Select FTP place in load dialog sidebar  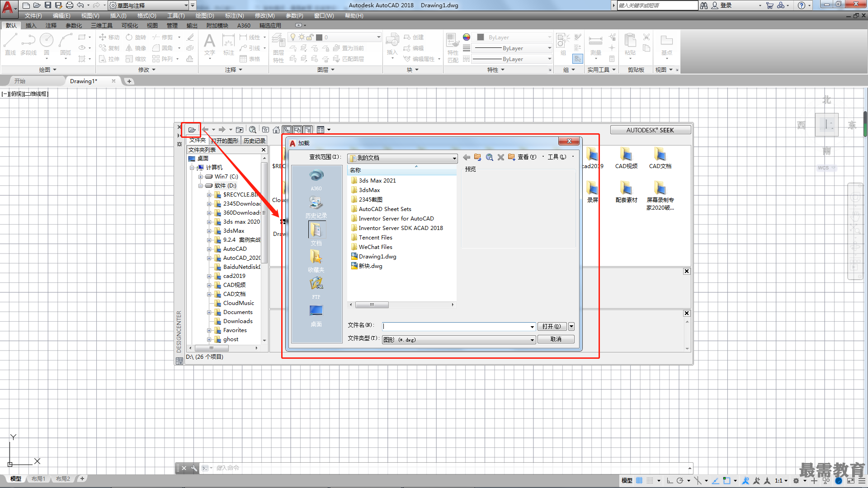316,288
